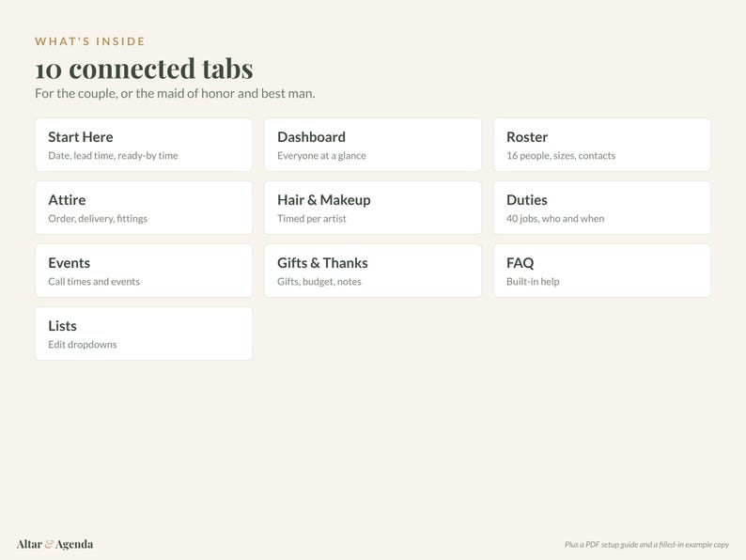Viewport: 746px width, 560px height.
Task: Click "Built-in help" text
Action: (533, 282)
